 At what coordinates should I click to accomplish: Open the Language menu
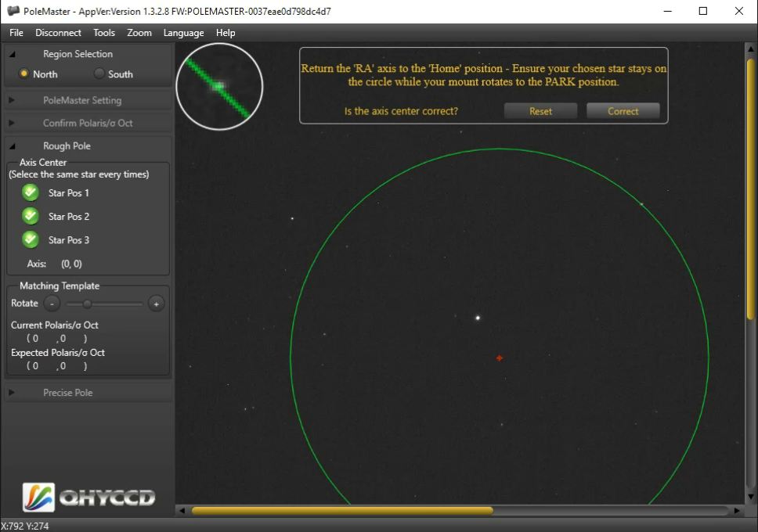coord(183,33)
